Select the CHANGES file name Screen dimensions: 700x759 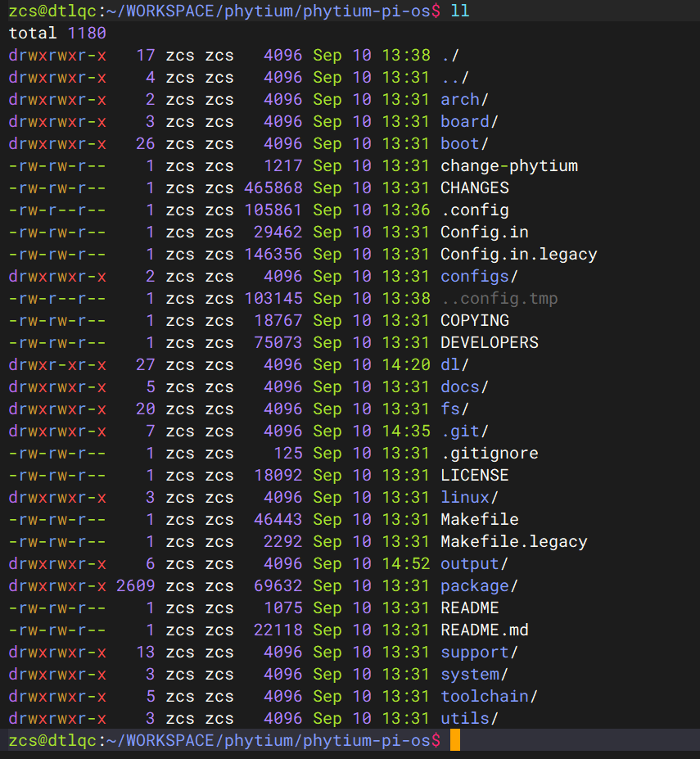tap(475, 187)
